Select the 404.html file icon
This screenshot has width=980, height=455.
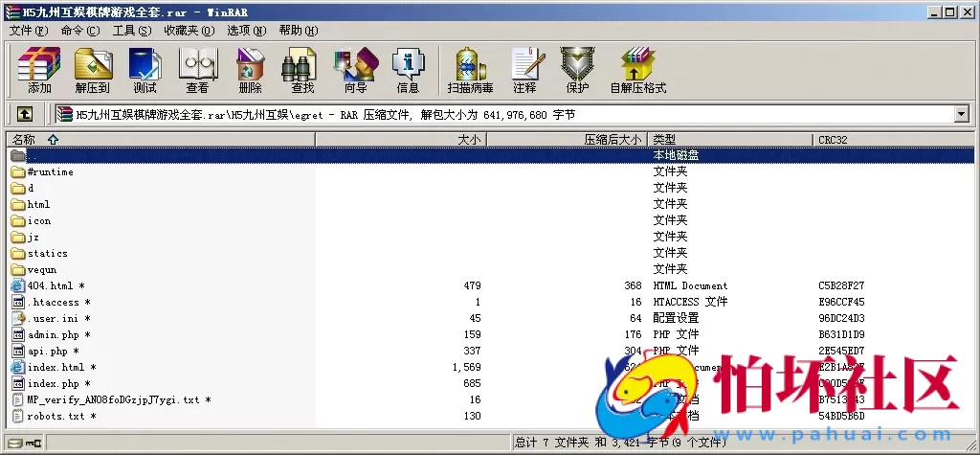click(17, 286)
